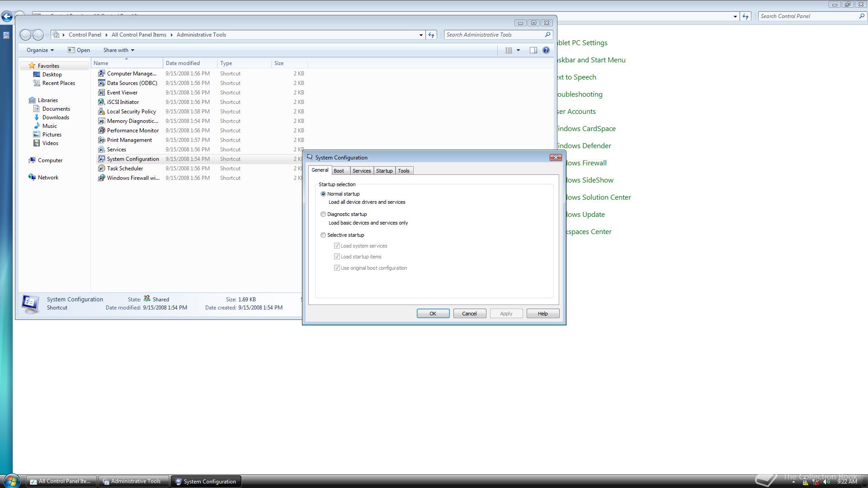Switch to the Startup tab
The width and height of the screenshot is (868, 488).
click(x=384, y=171)
